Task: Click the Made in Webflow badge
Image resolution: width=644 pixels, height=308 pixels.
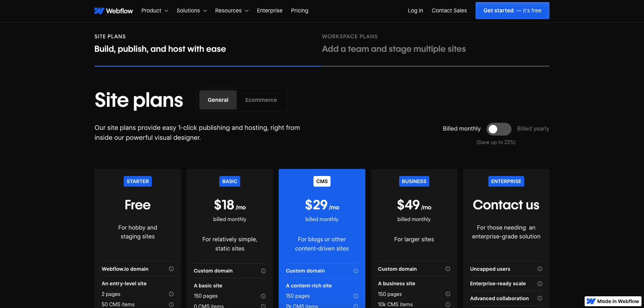Action: click(613, 301)
